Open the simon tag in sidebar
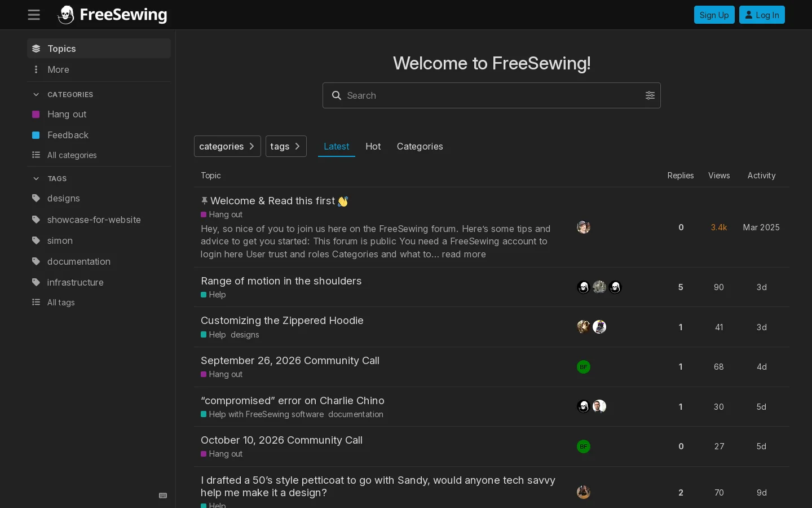Screen dimensions: 812x508 point(99,240)
